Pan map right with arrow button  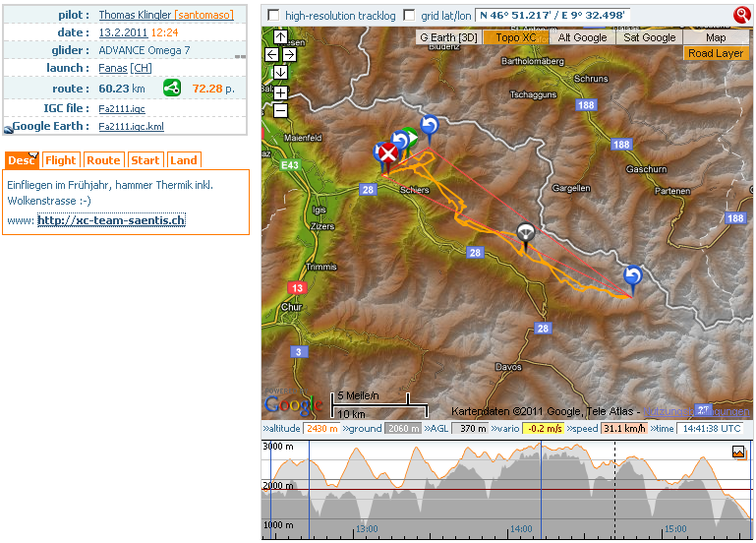tap(289, 54)
